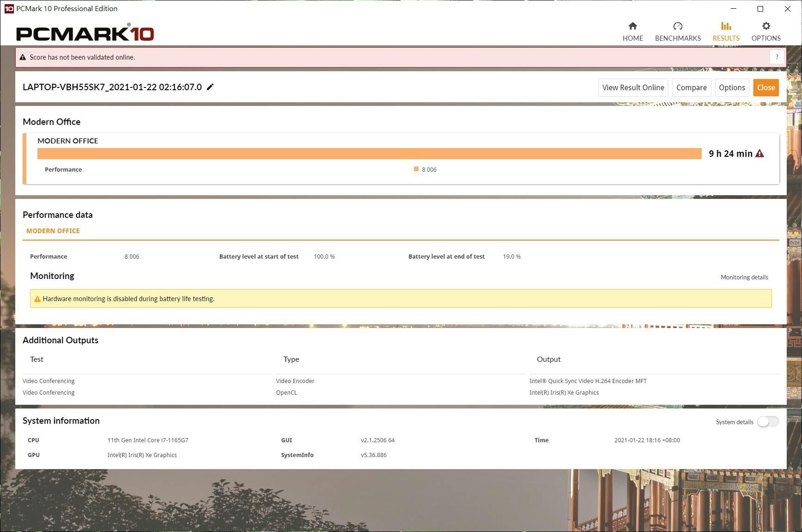
Task: Click View Result Online button
Action: point(633,87)
